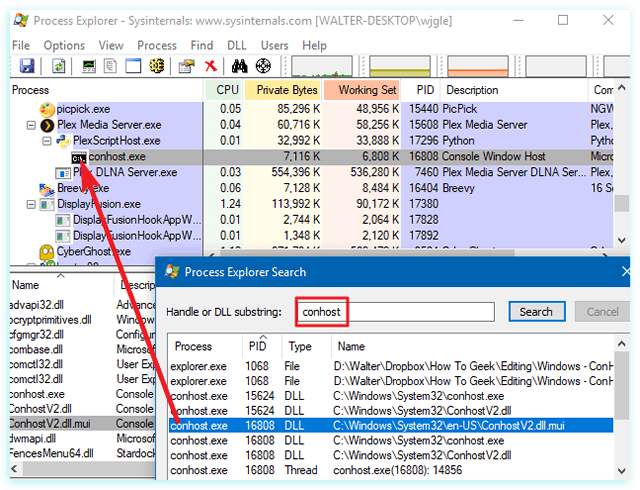Click the 113,992 K private bytes value

coord(296,204)
